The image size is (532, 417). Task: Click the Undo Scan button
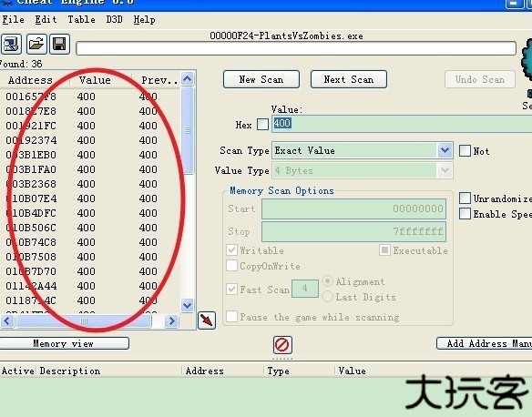point(480,79)
